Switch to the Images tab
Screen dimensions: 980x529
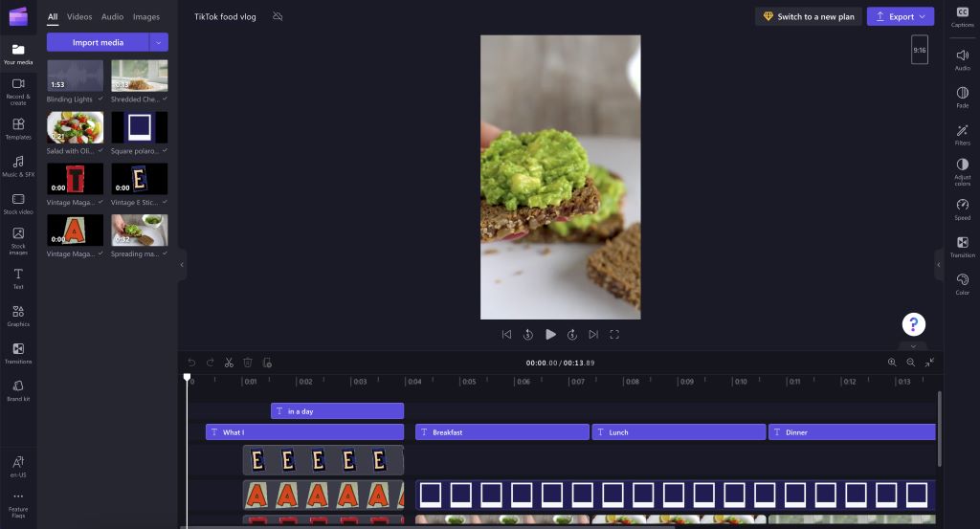click(146, 17)
